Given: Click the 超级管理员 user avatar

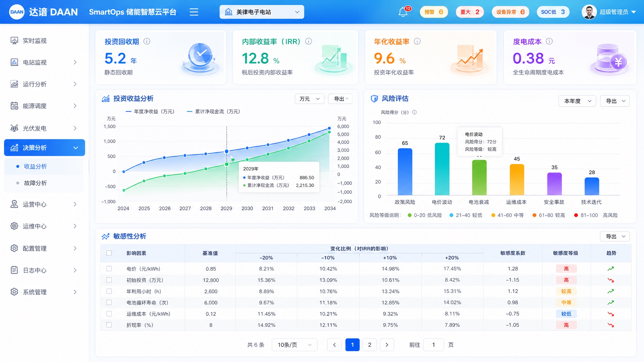Looking at the screenshot, I should 589,12.
